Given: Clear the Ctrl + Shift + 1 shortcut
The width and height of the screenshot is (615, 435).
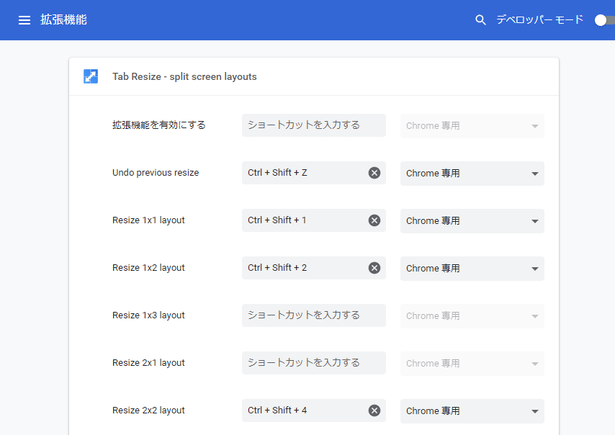Looking at the screenshot, I should [x=374, y=220].
